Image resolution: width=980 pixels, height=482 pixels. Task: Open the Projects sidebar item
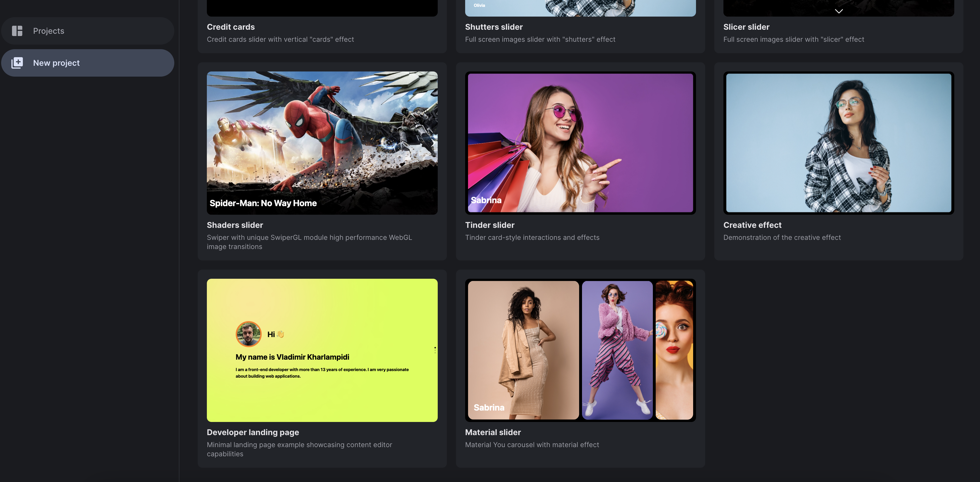[x=87, y=31]
